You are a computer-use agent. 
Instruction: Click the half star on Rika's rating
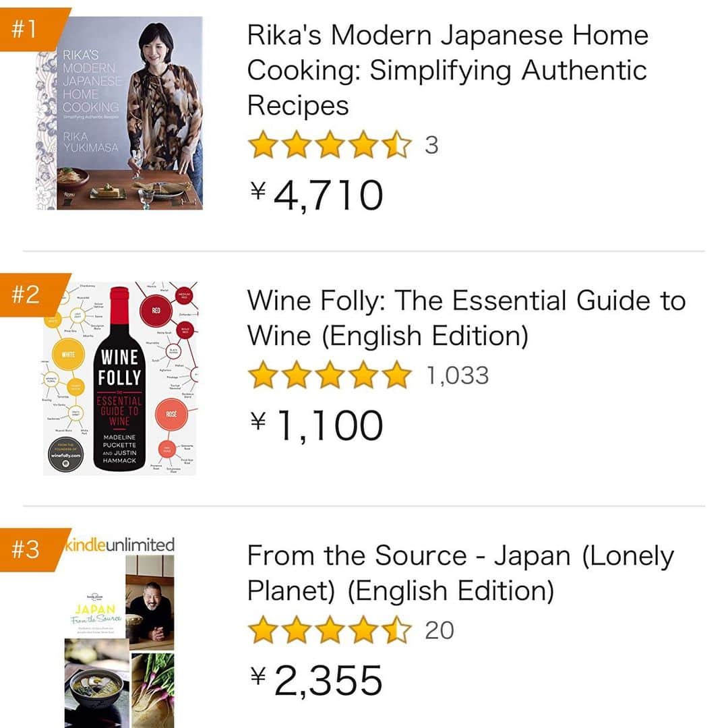[397, 145]
